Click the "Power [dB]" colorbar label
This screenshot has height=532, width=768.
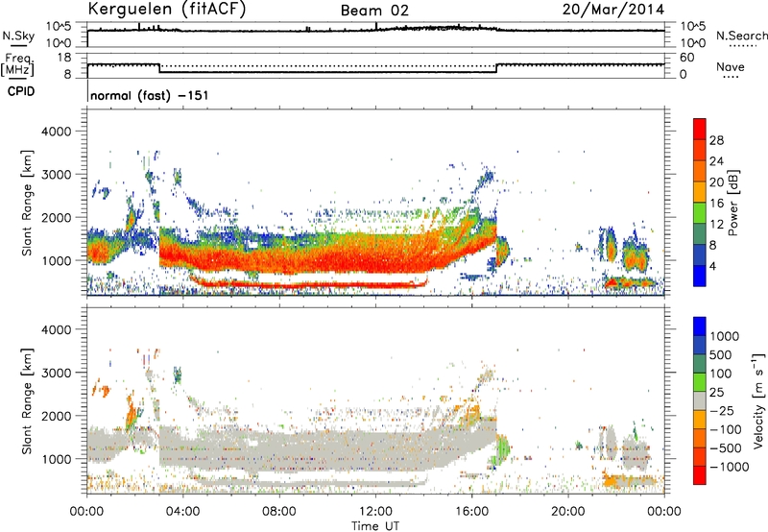732,203
